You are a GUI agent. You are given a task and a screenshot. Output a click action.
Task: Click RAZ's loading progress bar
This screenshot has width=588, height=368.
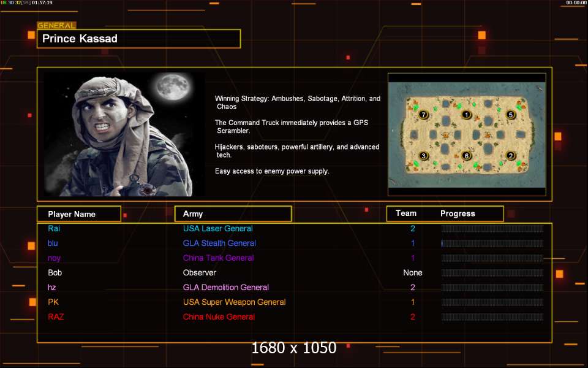point(492,317)
